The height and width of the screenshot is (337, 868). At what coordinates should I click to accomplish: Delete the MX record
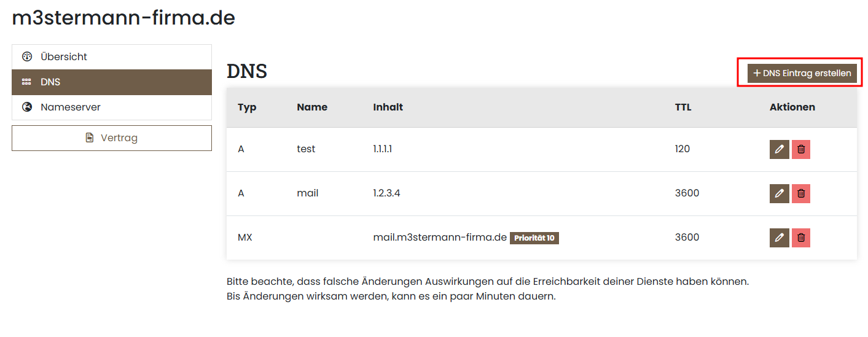tap(801, 238)
